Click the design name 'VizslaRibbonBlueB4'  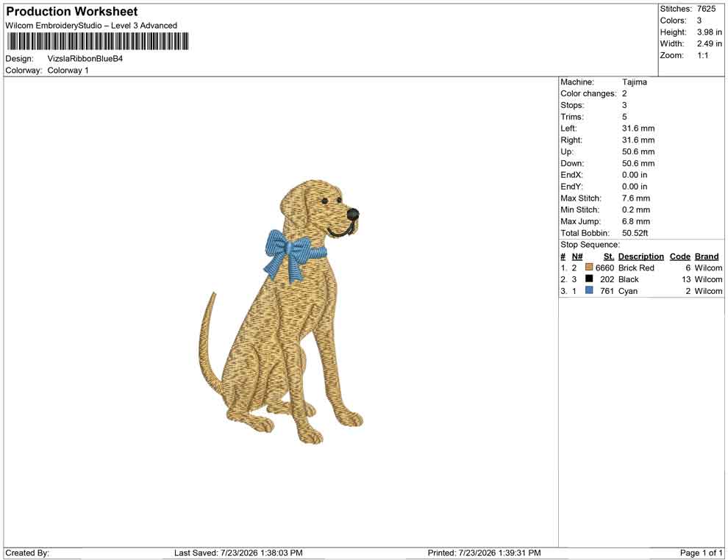(85, 59)
